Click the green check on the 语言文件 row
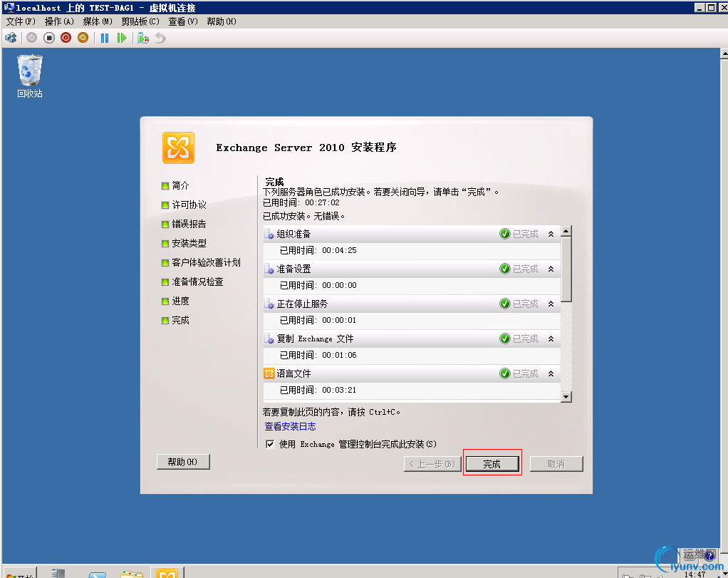728x578 pixels. click(x=504, y=373)
